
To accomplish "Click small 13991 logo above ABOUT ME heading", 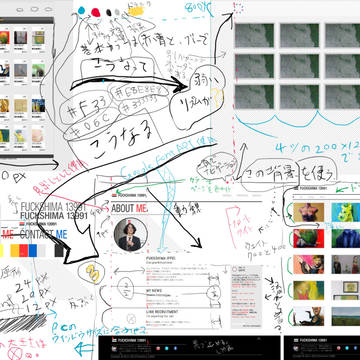I will 129,195.
